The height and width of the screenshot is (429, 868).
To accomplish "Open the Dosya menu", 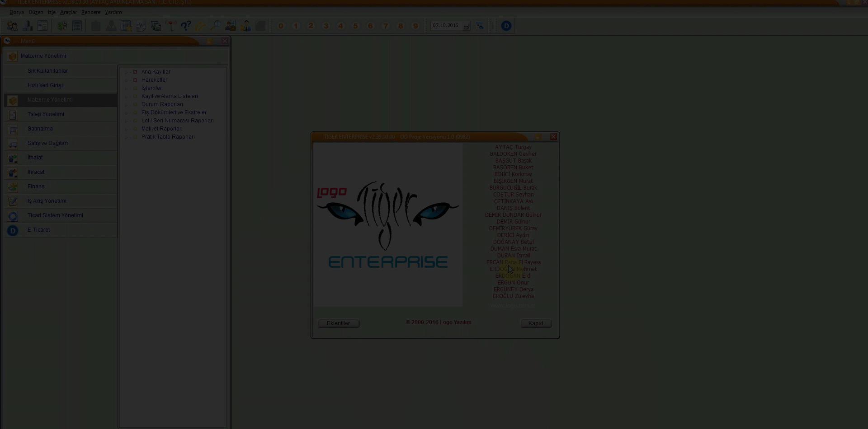I will [17, 12].
